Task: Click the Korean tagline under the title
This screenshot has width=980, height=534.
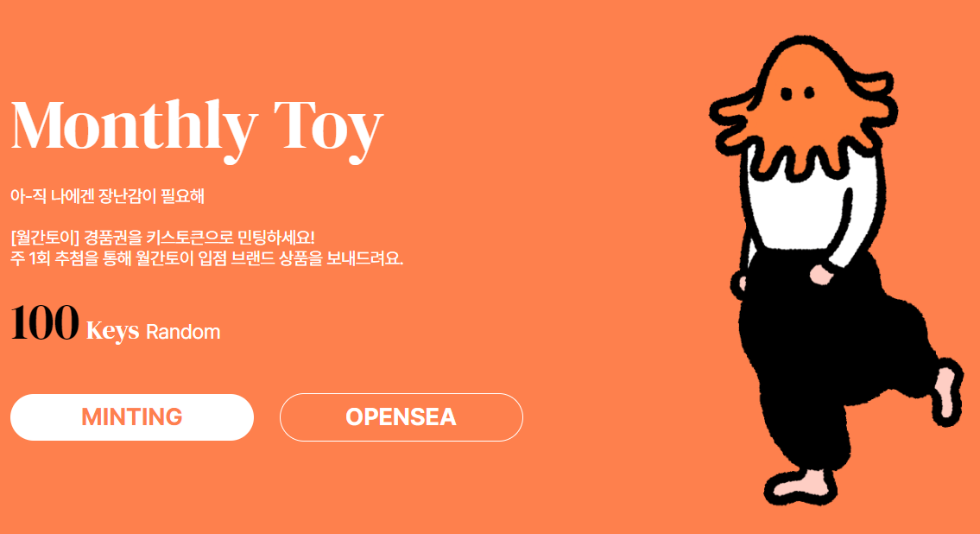Action: coord(108,196)
